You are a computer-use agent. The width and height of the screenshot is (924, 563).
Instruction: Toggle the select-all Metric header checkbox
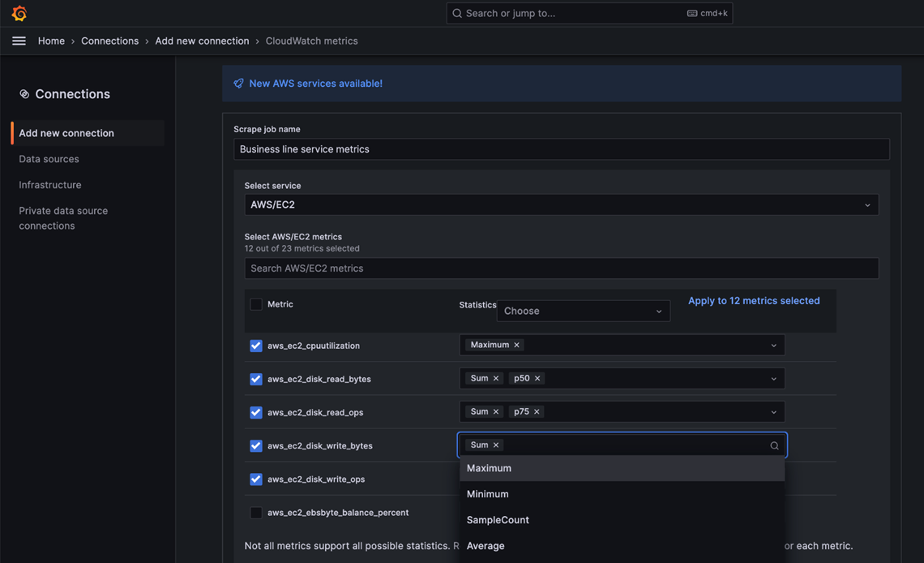click(x=256, y=303)
